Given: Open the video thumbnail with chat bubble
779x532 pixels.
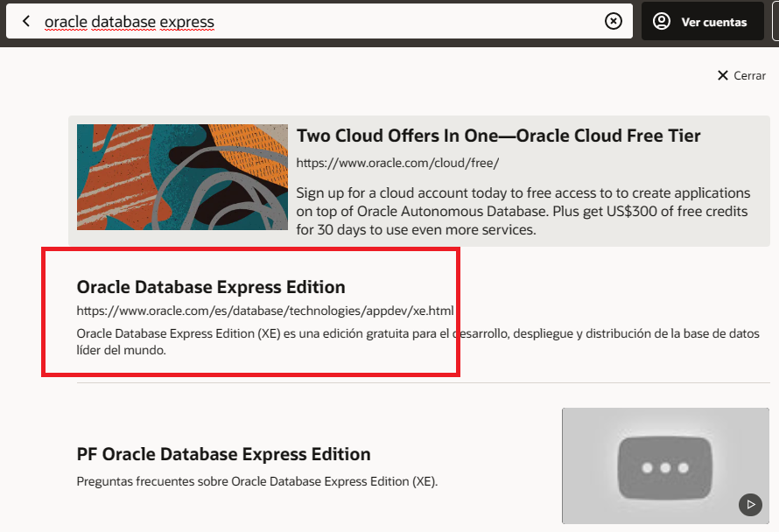Looking at the screenshot, I should [665, 465].
